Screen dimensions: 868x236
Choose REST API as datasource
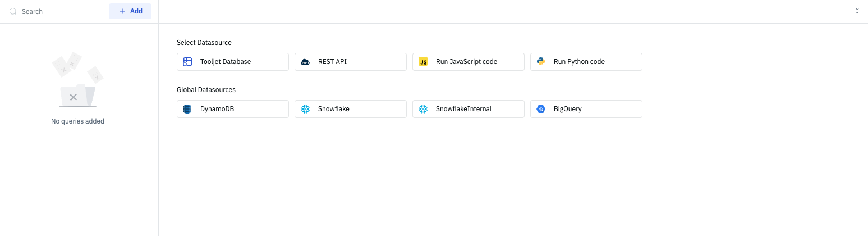tap(350, 62)
